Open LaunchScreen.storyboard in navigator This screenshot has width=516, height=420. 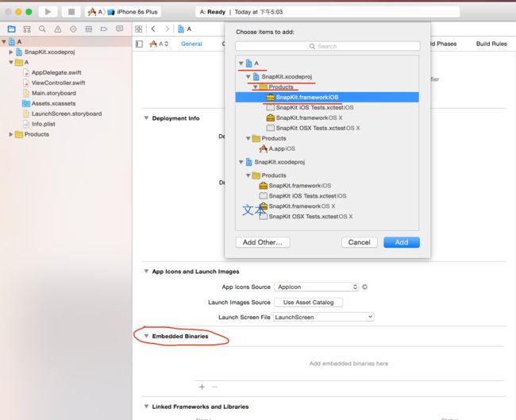63,114
